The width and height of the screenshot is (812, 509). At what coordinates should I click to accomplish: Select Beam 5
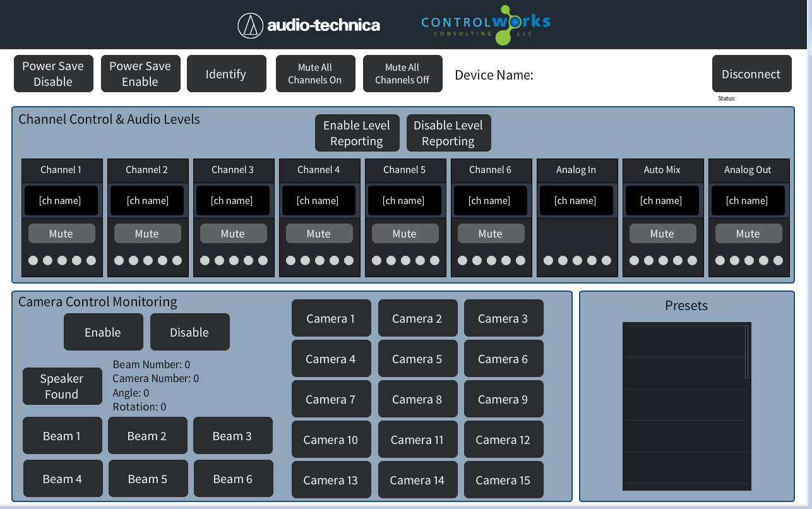(148, 479)
